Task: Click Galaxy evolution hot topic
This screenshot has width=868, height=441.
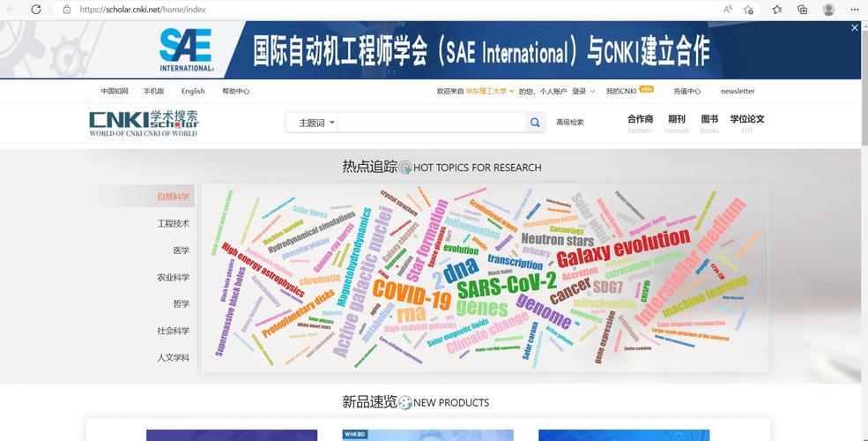Action: coord(623,249)
